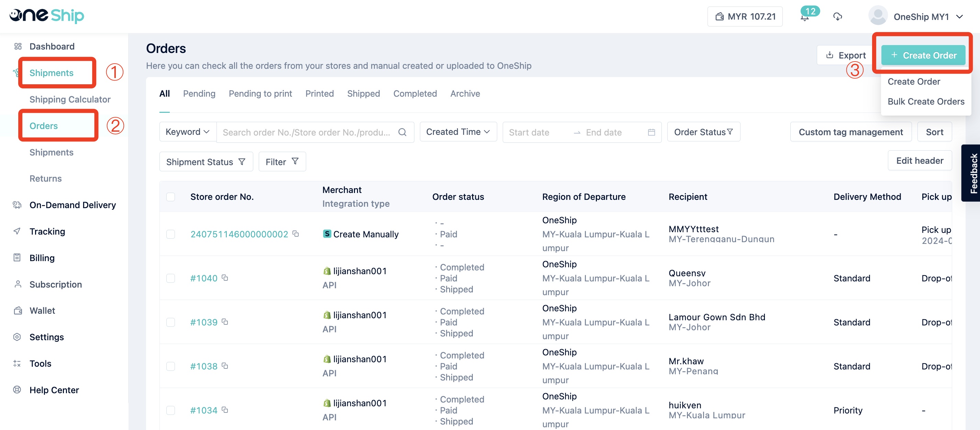Click the Shopify icon beside lijianshan001 in #1040 row
The height and width of the screenshot is (430, 980).
(x=327, y=271)
